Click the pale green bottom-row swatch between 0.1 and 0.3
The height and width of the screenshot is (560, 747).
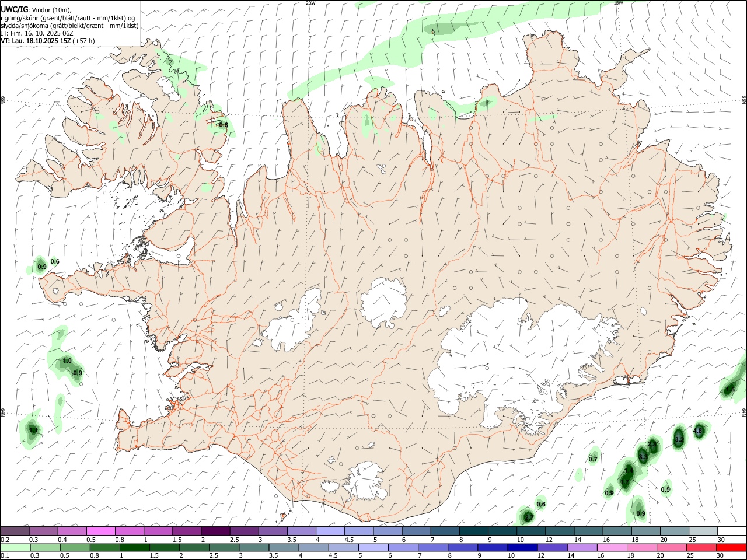tap(16, 547)
